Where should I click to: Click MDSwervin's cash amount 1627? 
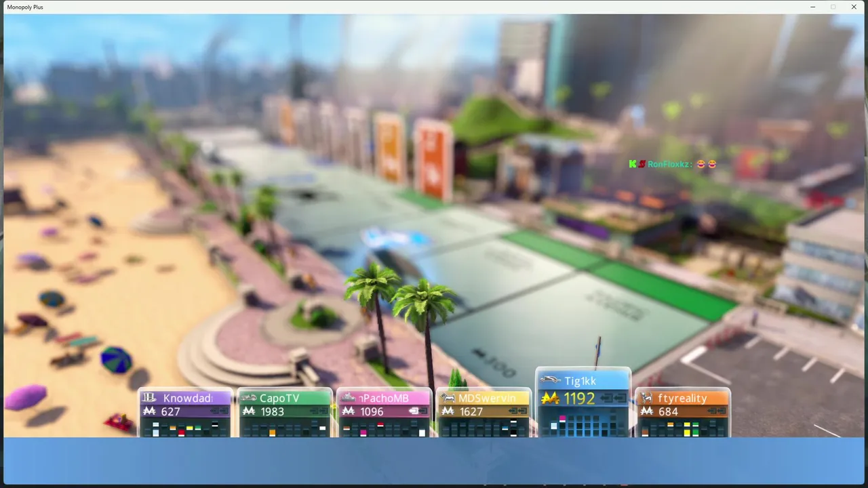471,411
